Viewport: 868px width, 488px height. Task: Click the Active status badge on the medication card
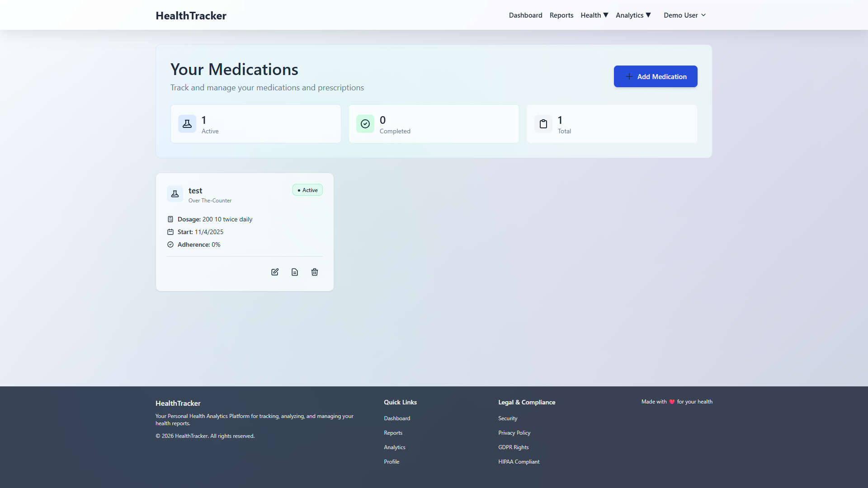307,190
